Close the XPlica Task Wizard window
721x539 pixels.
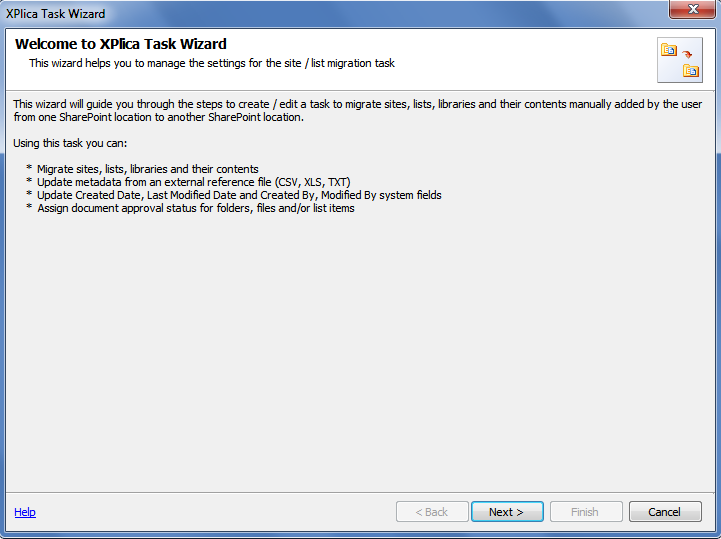[692, 10]
